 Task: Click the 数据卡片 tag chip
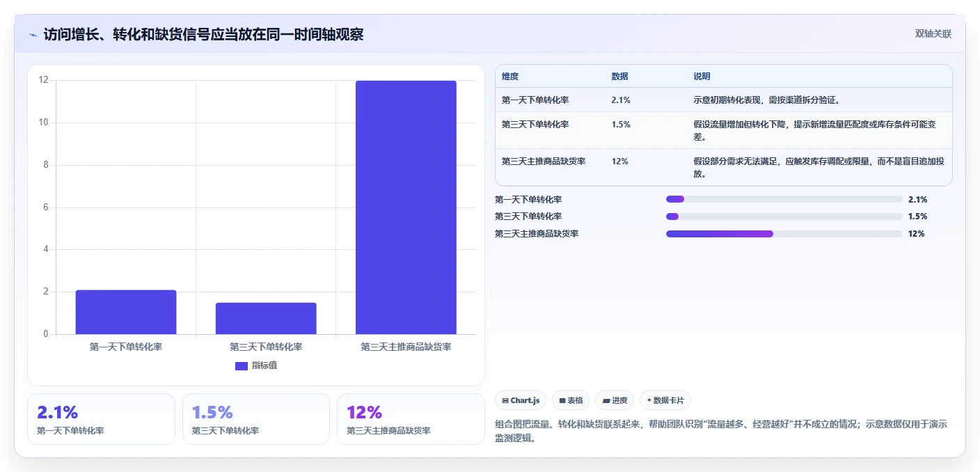(665, 400)
